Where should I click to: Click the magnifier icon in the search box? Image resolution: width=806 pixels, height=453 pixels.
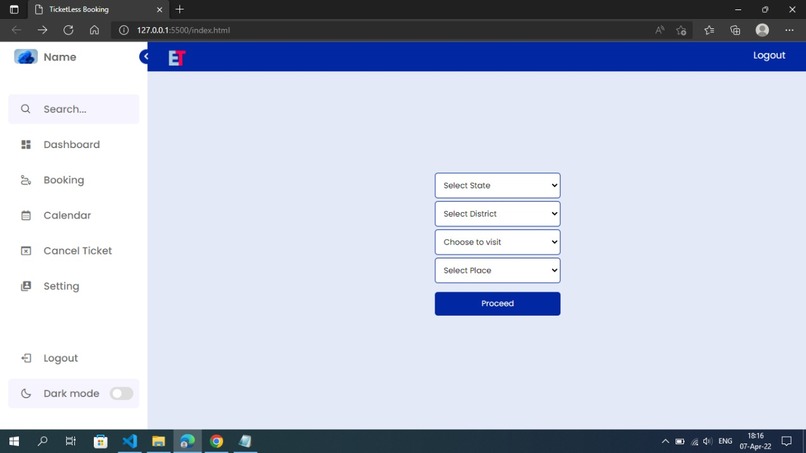coord(26,109)
